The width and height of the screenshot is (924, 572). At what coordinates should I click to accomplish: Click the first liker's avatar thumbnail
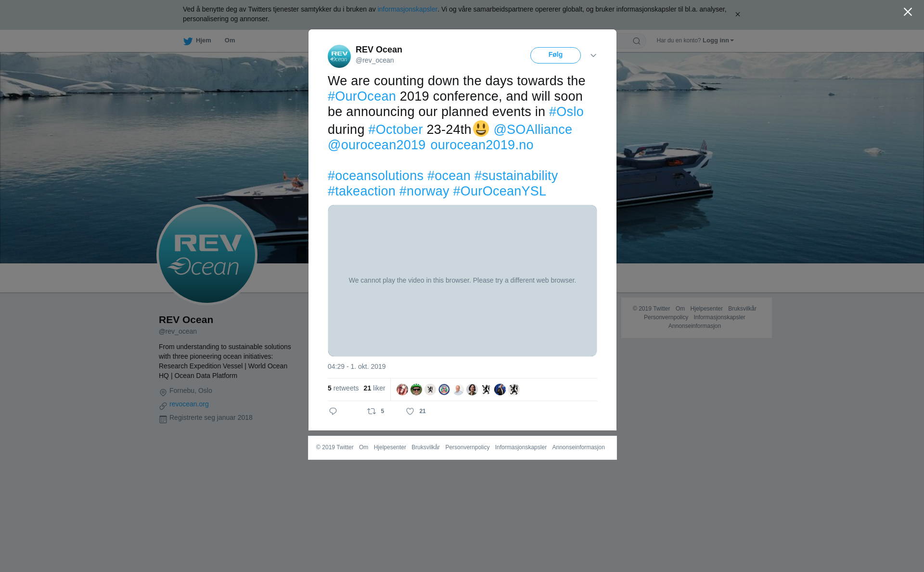pos(402,390)
